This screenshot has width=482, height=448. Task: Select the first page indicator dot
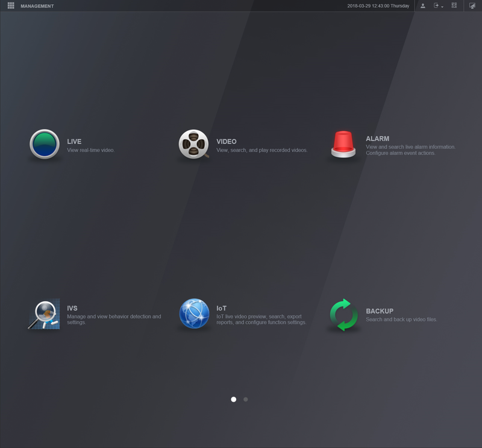(x=233, y=399)
